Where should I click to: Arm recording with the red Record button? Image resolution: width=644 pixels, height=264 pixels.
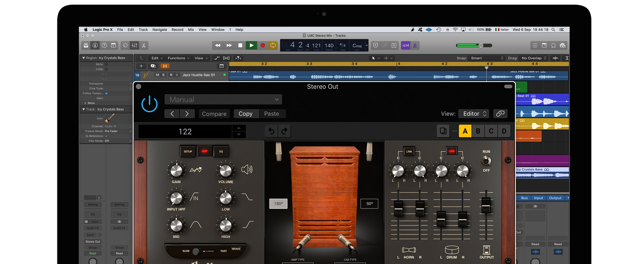click(263, 45)
